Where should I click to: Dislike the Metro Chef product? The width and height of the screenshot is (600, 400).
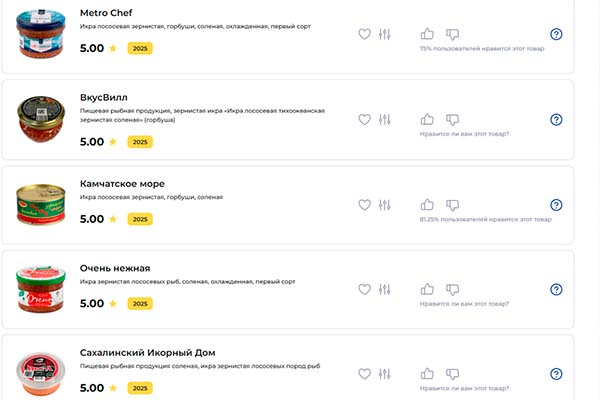tap(452, 34)
